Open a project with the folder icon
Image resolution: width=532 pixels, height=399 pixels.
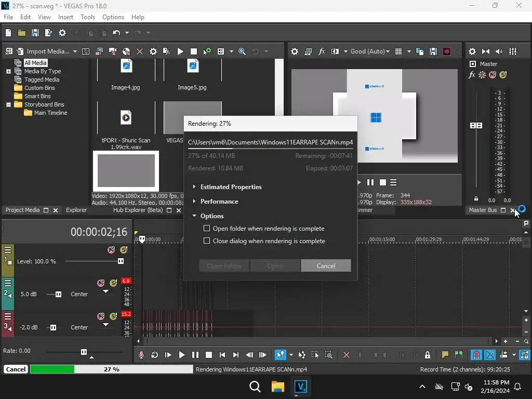22,33
